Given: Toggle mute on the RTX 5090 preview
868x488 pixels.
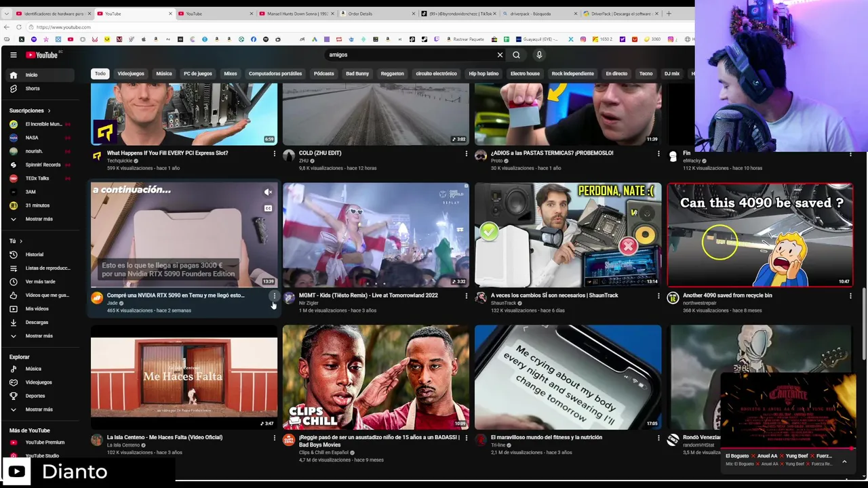Looking at the screenshot, I should (x=268, y=192).
